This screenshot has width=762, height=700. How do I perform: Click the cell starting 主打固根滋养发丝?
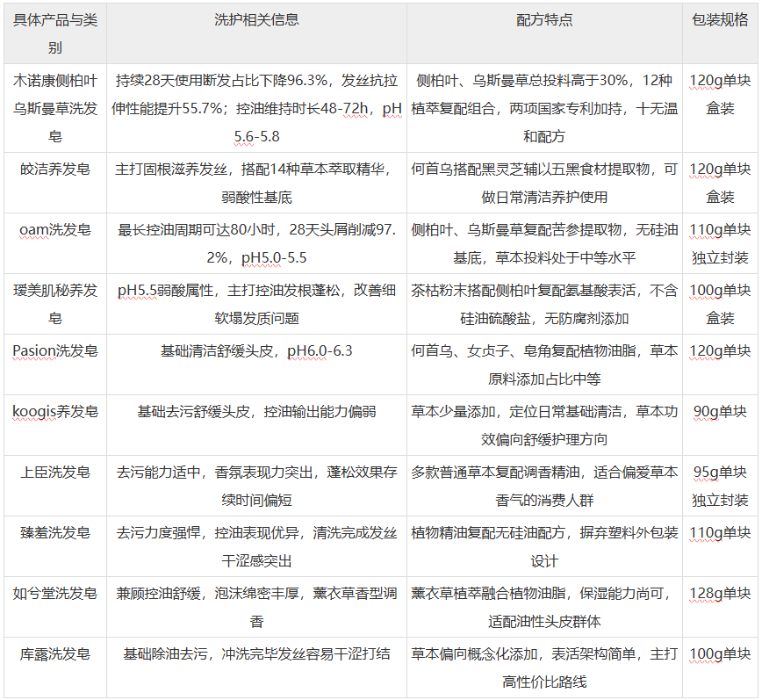click(x=256, y=183)
